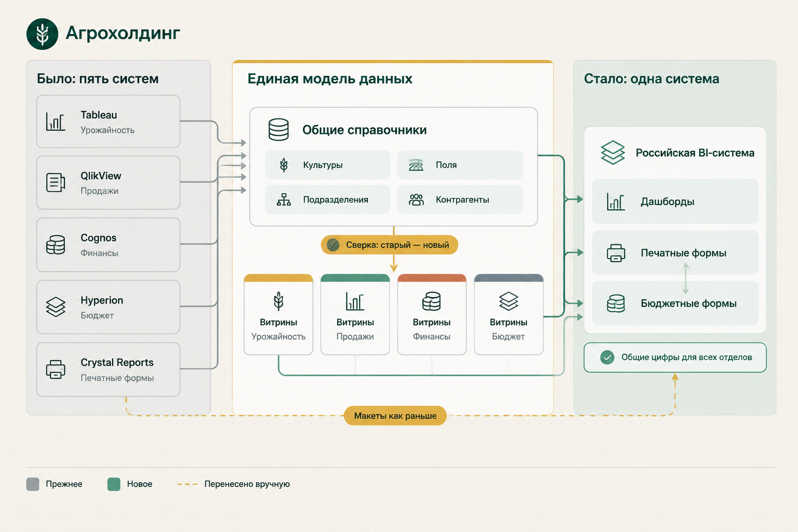Select the QlikView label
Screen dimensions: 798x532
tap(101, 176)
